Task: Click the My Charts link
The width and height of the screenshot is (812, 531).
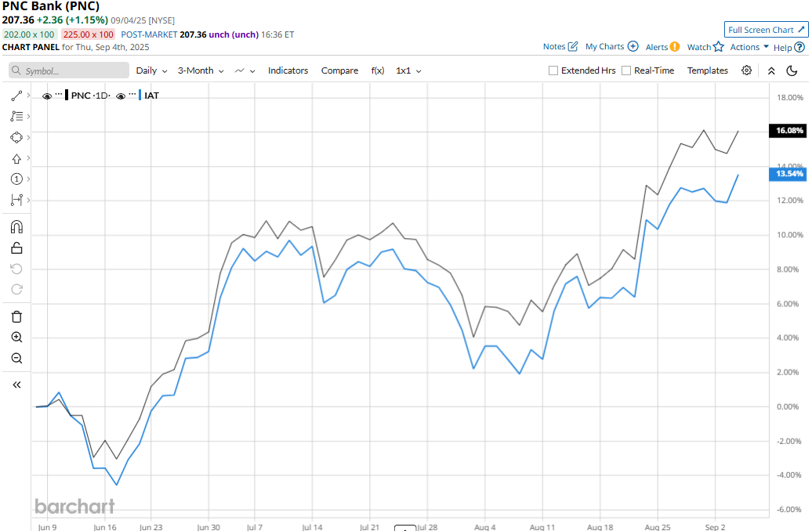Action: pyautogui.click(x=604, y=46)
